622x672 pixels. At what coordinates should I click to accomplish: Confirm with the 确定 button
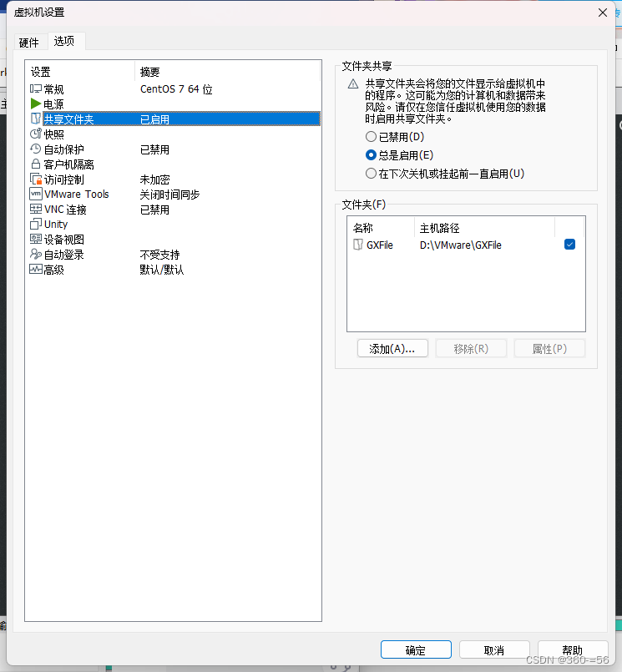point(416,649)
